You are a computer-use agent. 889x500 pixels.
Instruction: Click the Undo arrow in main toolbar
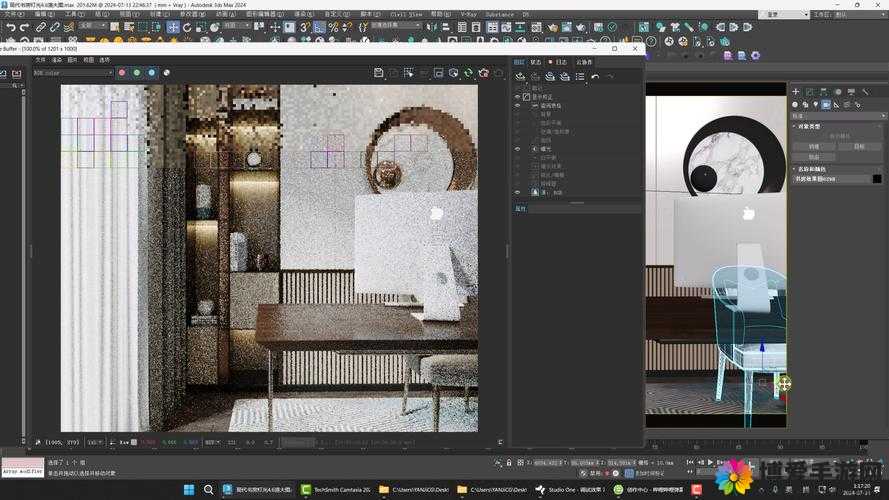pyautogui.click(x=11, y=27)
